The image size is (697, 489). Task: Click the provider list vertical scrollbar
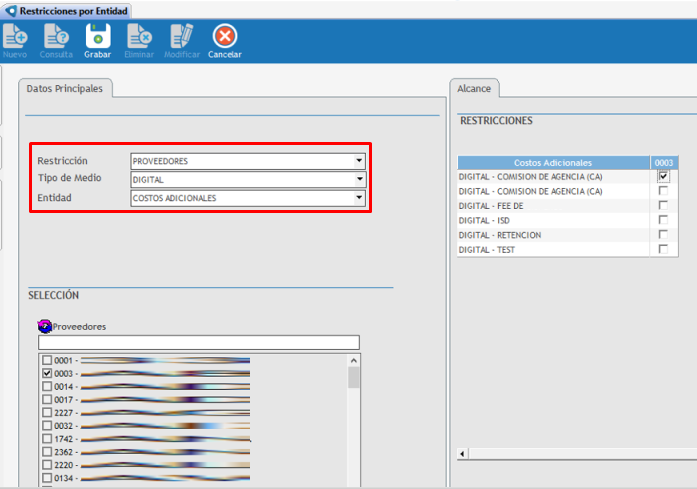click(353, 420)
